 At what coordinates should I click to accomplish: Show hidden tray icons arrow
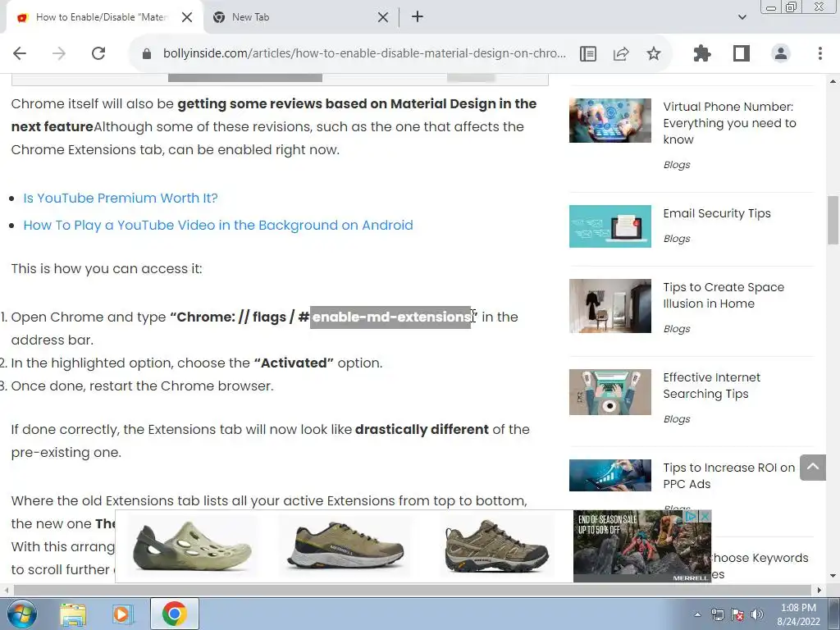697,614
